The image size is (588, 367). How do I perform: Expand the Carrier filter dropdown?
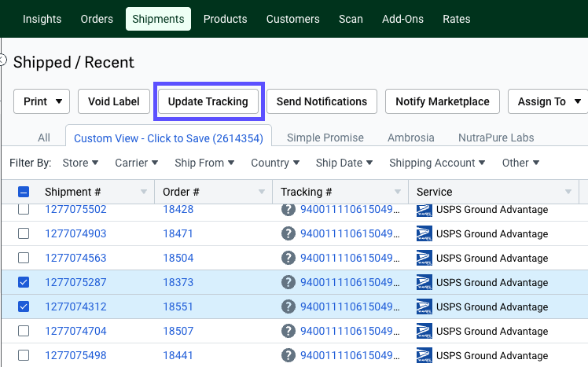pyautogui.click(x=135, y=163)
